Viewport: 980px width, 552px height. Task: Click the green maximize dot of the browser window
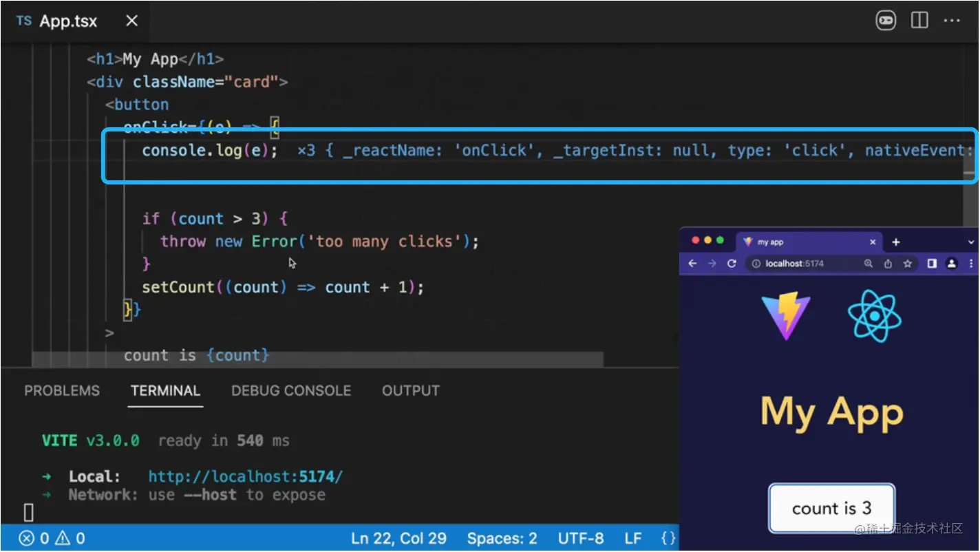point(720,240)
